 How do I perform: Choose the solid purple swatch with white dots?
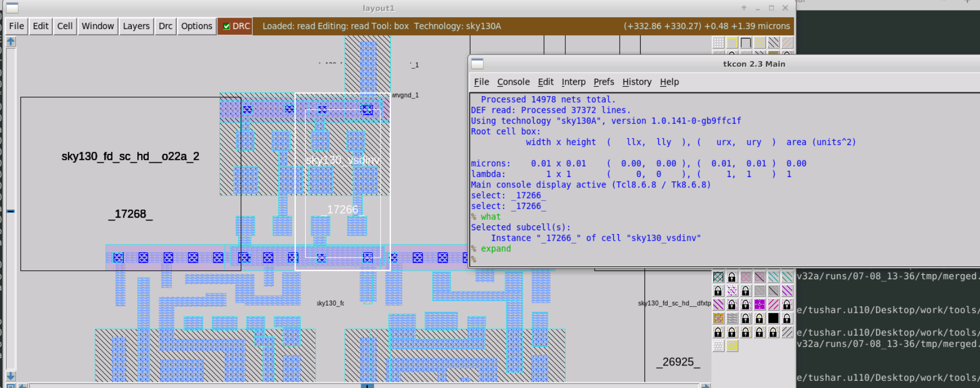point(759,304)
